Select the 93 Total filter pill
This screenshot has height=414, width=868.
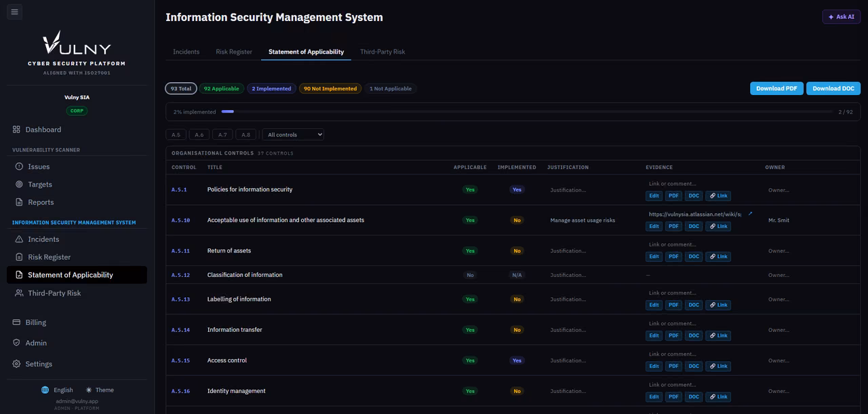click(181, 89)
